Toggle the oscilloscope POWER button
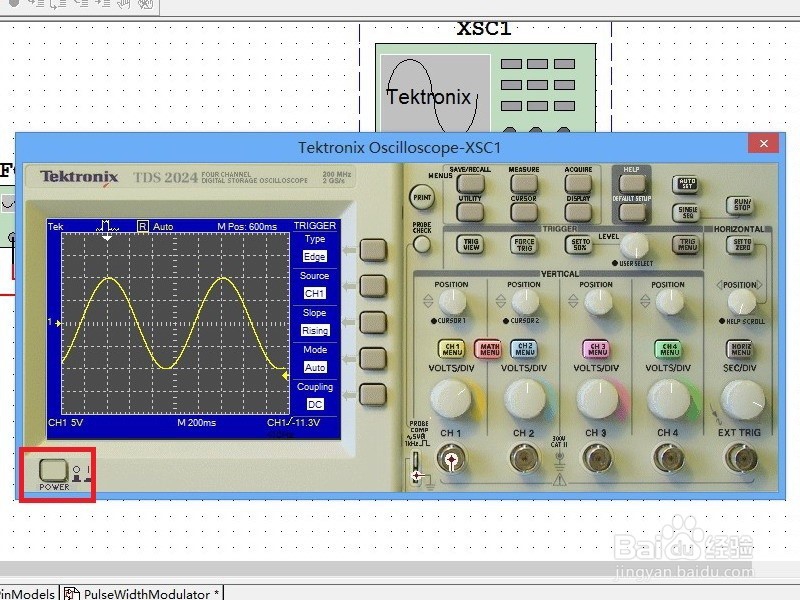The image size is (800, 600). point(53,469)
